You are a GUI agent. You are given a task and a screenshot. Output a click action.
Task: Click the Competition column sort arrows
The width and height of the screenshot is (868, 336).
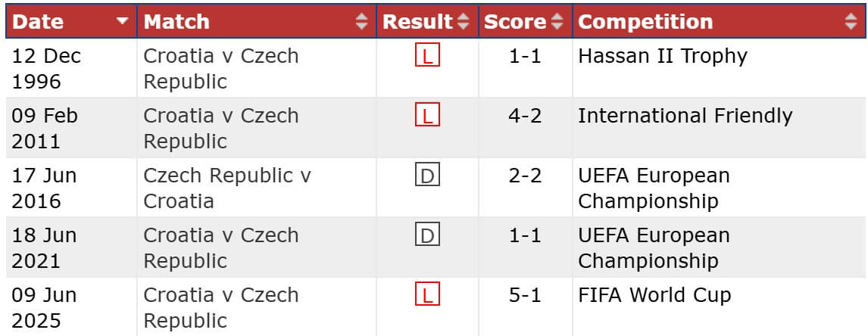click(851, 22)
